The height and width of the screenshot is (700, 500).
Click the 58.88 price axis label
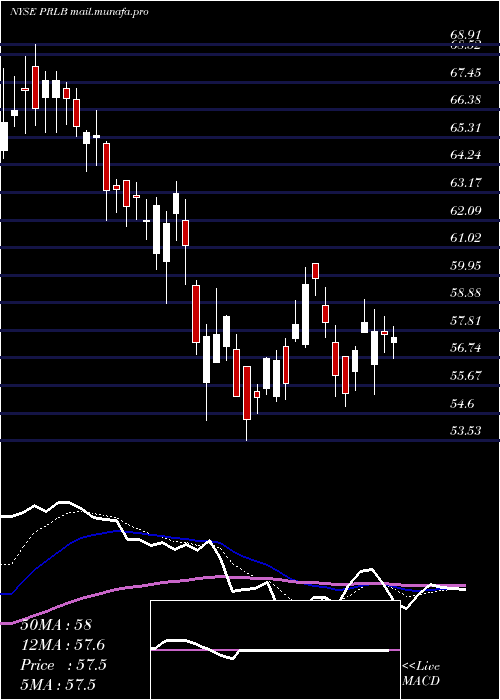pyautogui.click(x=466, y=293)
